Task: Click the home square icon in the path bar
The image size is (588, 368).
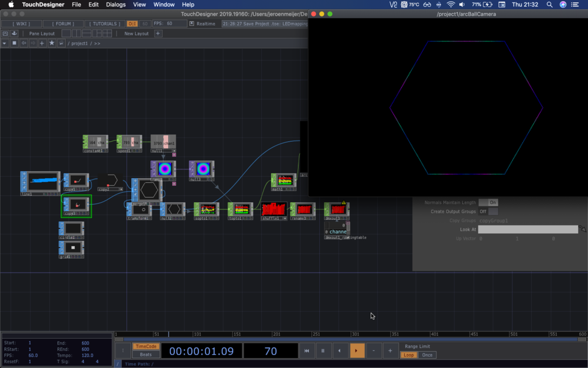Action: [15, 43]
